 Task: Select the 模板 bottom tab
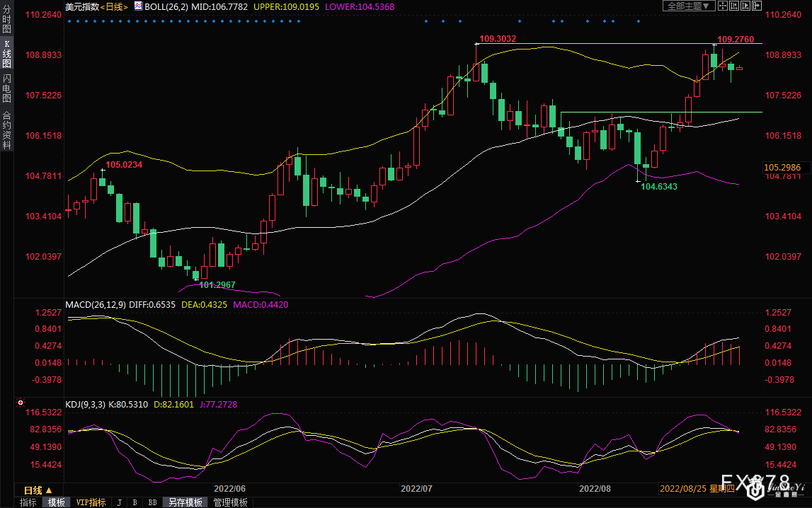tap(57, 502)
